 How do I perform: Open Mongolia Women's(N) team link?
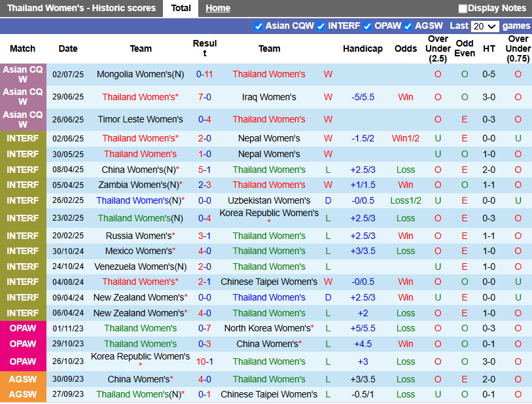[x=140, y=75]
